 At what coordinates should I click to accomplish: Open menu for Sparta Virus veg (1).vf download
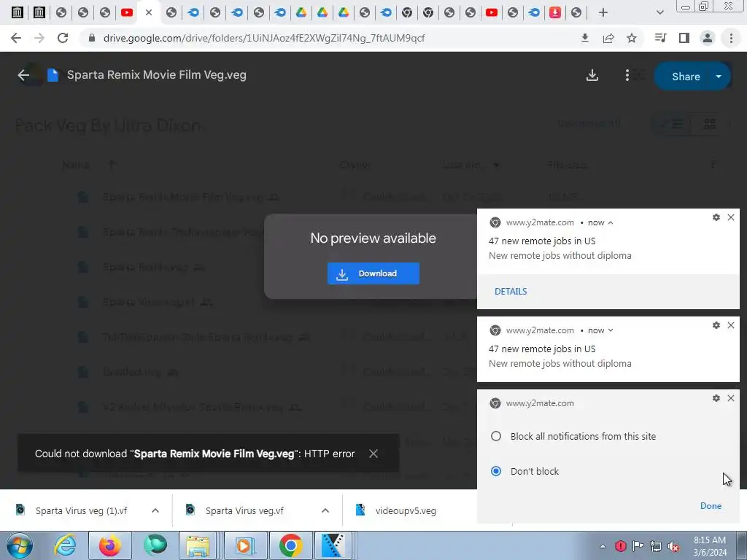tap(155, 510)
